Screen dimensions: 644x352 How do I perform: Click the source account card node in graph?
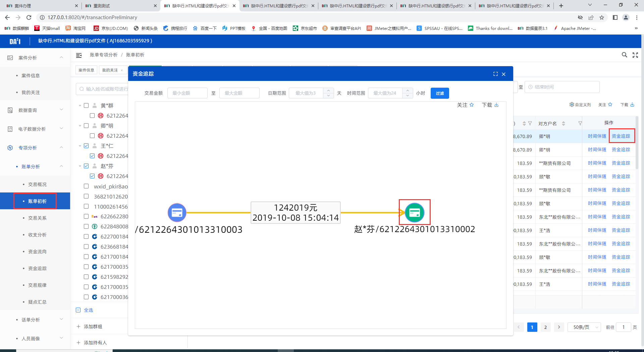pos(177,213)
